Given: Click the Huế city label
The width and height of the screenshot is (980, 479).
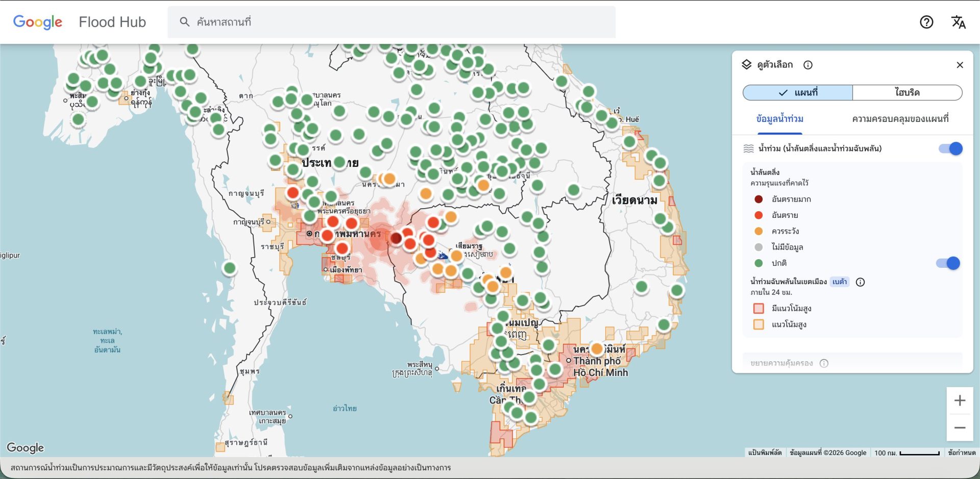Looking at the screenshot, I should pyautogui.click(x=632, y=119).
